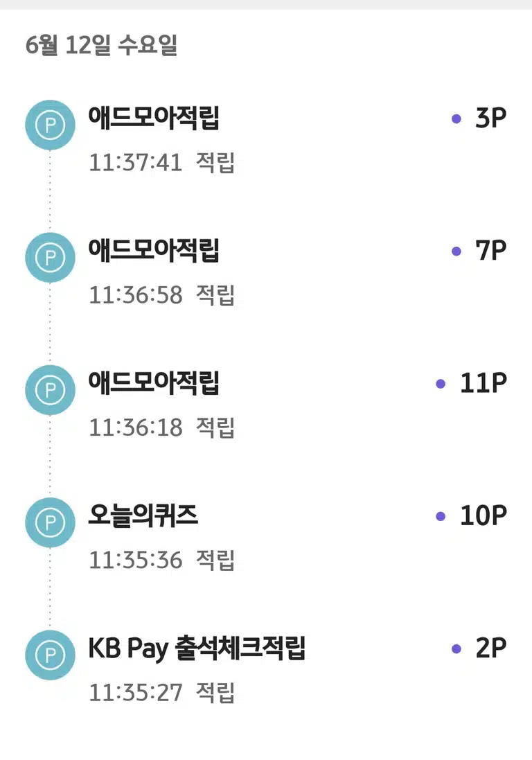Tap the point icon next to KB Pay 출석체크적립
The image size is (532, 760).
point(50,655)
